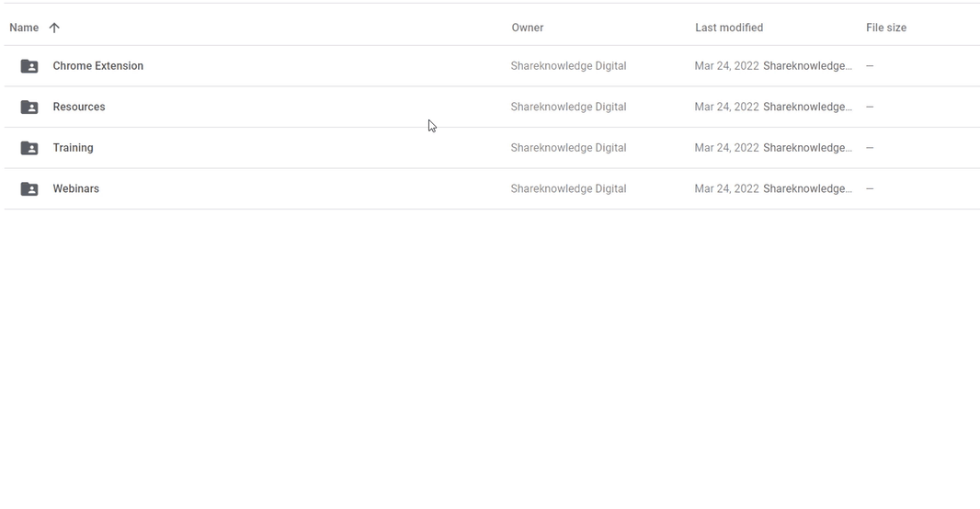Viewport: 980px width, 509px height.
Task: Click the modified date in the Training row
Action: [x=726, y=148]
